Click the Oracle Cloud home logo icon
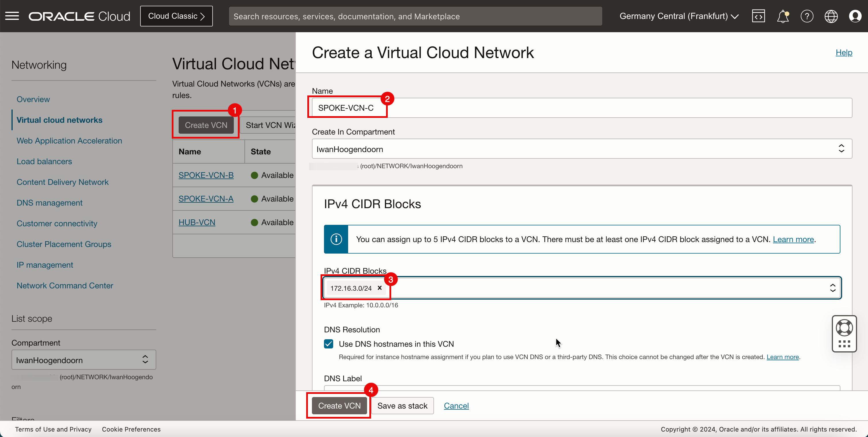The height and width of the screenshot is (437, 868). click(x=80, y=16)
